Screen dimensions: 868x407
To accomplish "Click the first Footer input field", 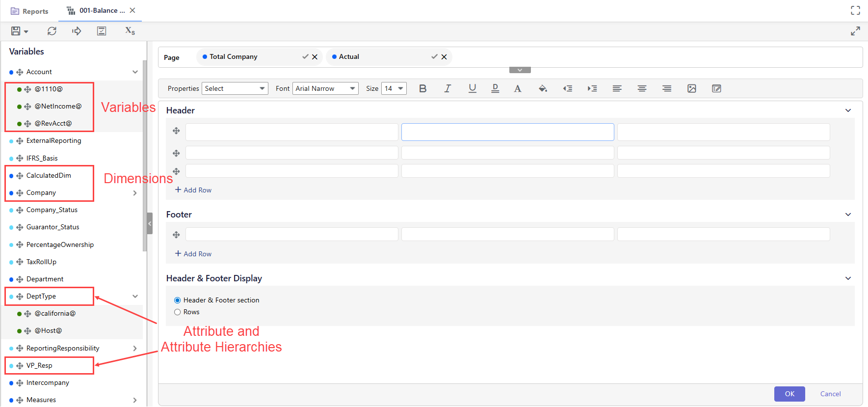I will click(x=291, y=234).
